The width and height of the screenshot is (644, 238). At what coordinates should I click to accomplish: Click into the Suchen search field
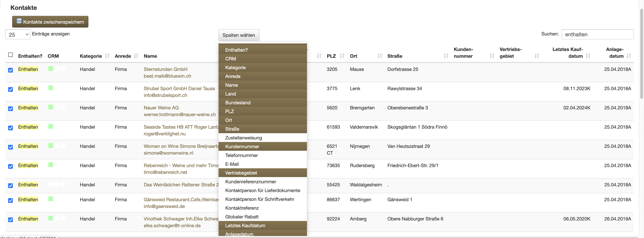pos(597,34)
